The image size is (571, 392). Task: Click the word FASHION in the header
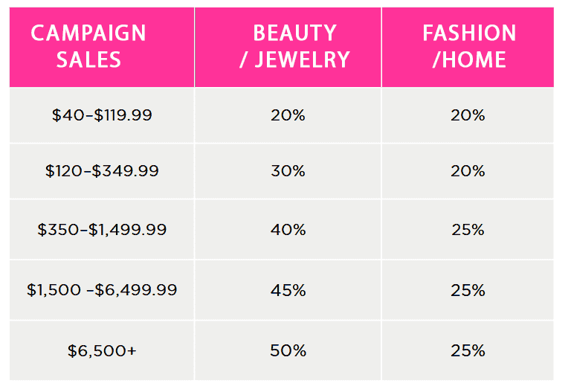coord(469,33)
